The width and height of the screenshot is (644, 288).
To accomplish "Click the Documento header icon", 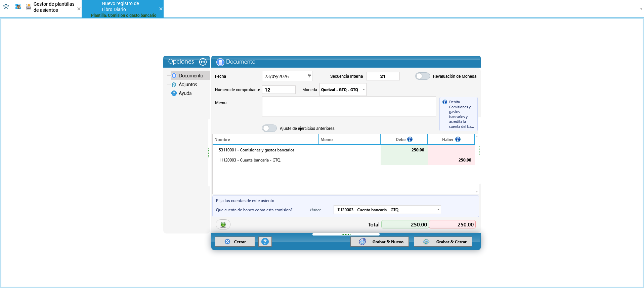I will pyautogui.click(x=220, y=62).
